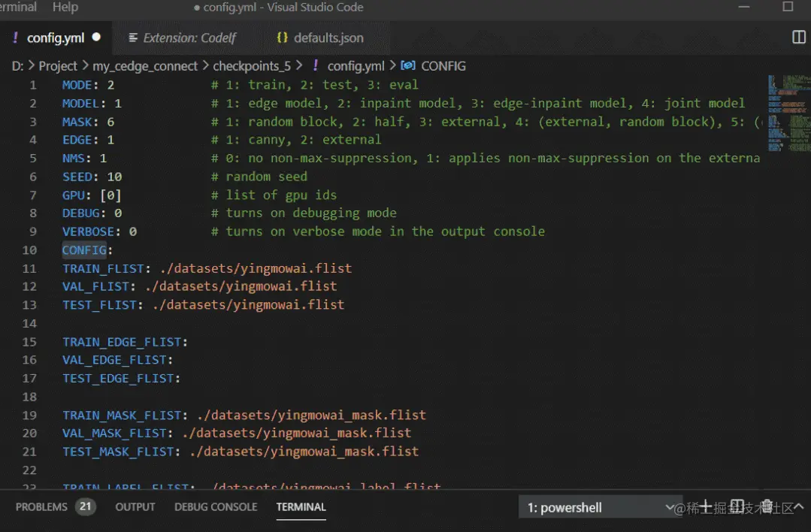Create a new terminal with the plus icon
Viewport: 811px width, 532px height.
click(x=706, y=507)
